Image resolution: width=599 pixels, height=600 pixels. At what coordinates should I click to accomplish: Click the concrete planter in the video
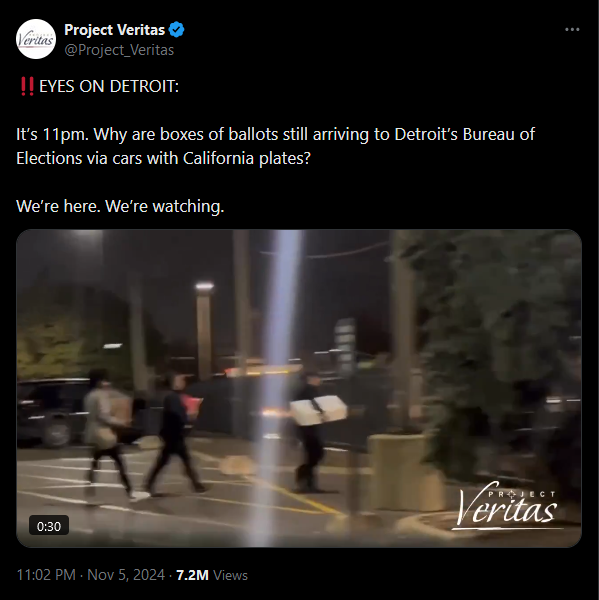click(402, 473)
